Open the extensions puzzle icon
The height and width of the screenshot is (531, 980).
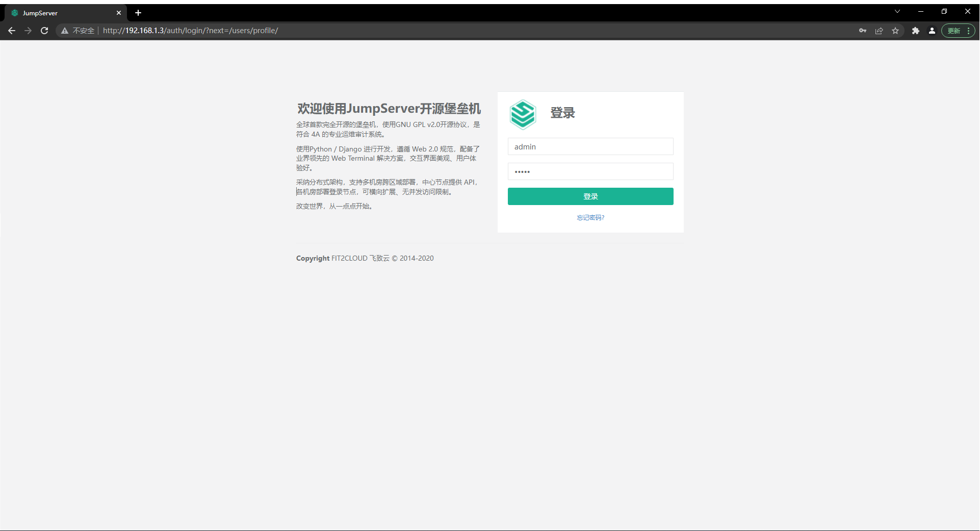tap(916, 31)
